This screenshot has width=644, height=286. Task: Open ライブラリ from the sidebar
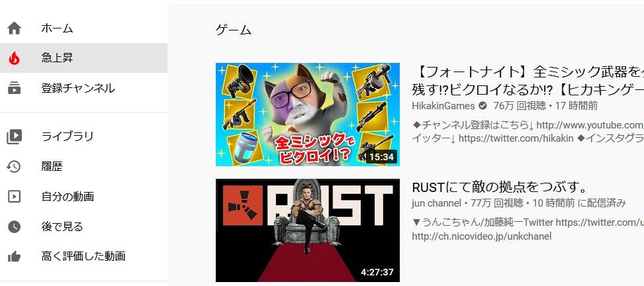tap(84, 136)
